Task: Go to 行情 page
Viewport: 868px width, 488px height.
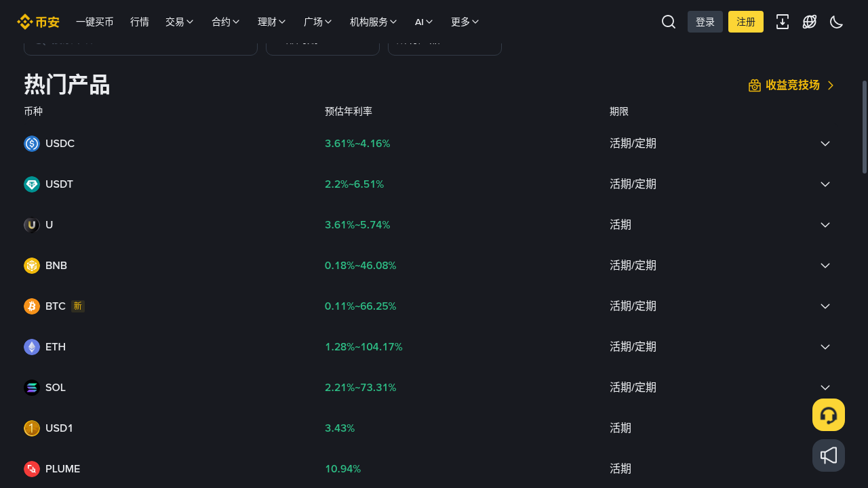Action: pos(140,22)
